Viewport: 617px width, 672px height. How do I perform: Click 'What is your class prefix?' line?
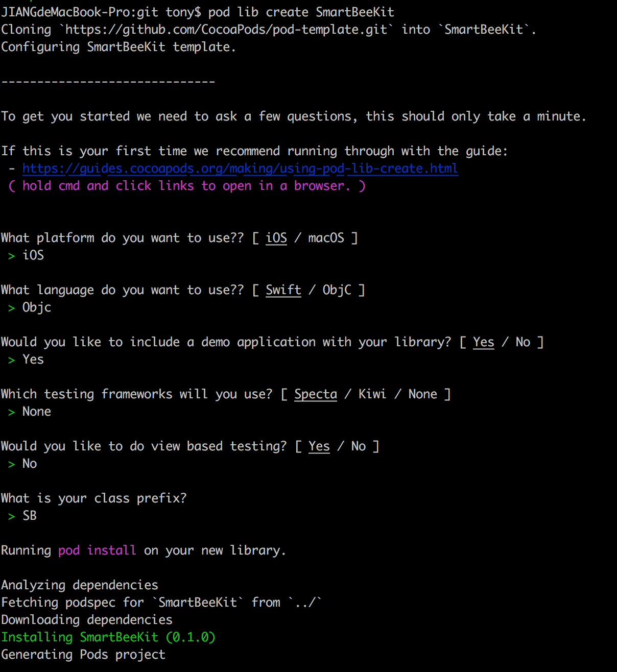[x=94, y=498]
